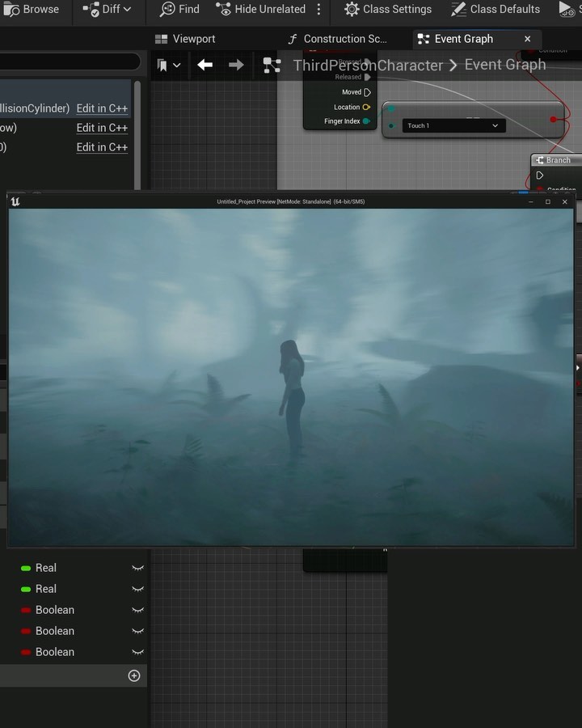Toggle eye visibility for the first Real variable
This screenshot has width=582, height=728.
click(137, 568)
